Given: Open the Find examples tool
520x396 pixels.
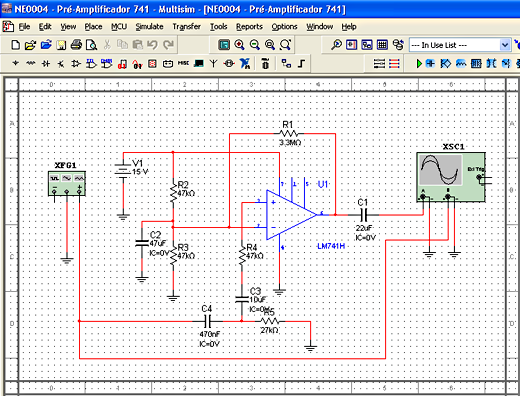Looking at the screenshot, I should (336, 45).
